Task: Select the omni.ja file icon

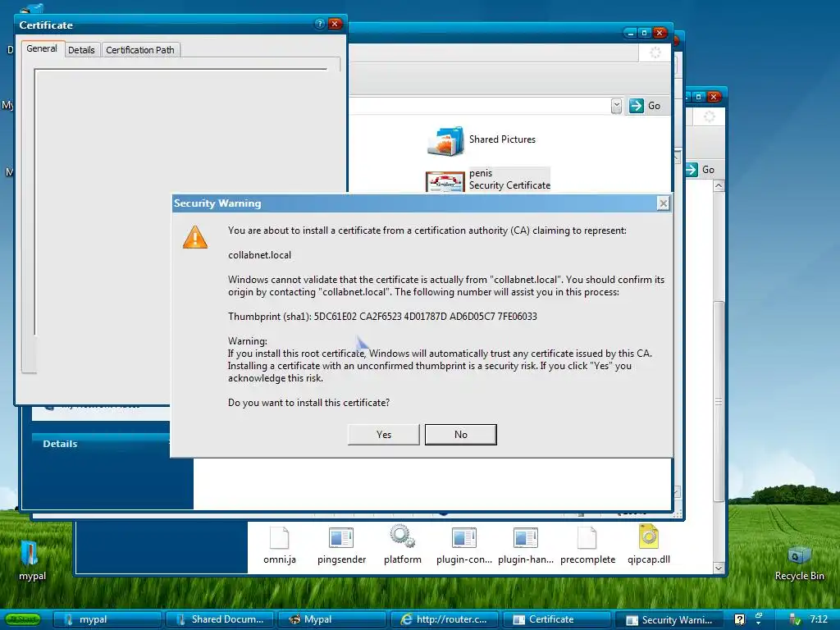Action: coord(279,538)
